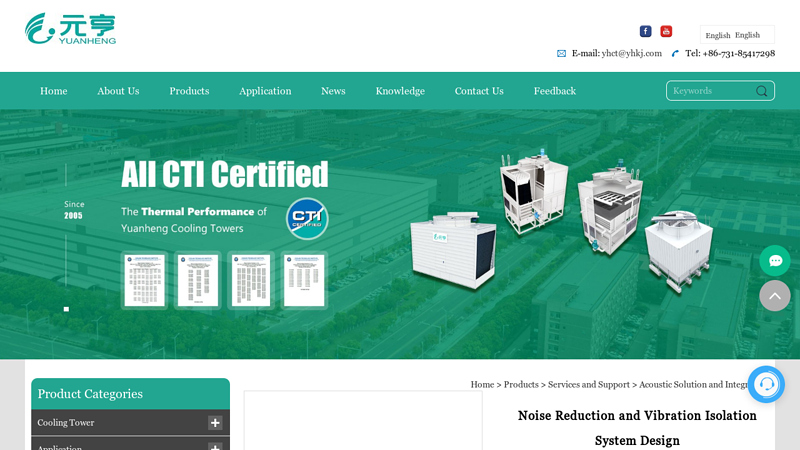The height and width of the screenshot is (450, 800).
Task: Click the first certificate document thumbnail
Action: pos(144,280)
